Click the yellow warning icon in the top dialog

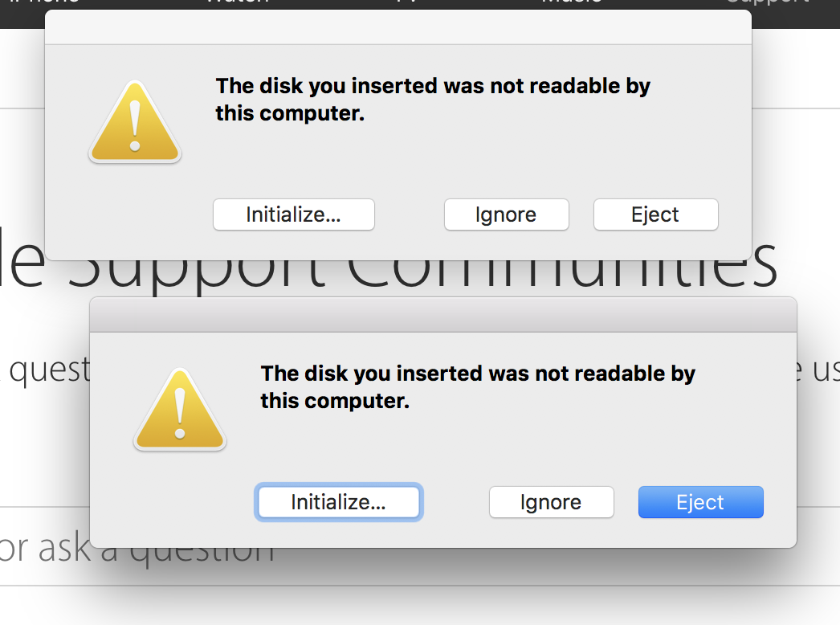tap(134, 122)
